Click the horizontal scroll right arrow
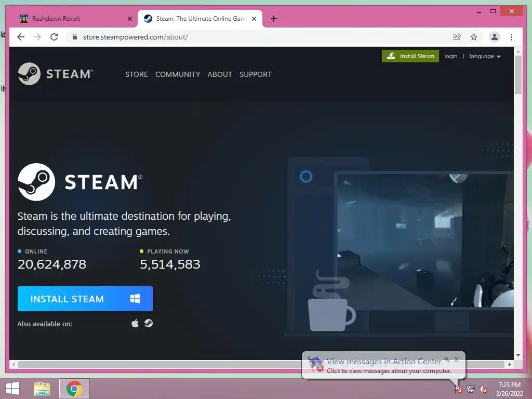The width and height of the screenshot is (532, 399). tap(509, 364)
